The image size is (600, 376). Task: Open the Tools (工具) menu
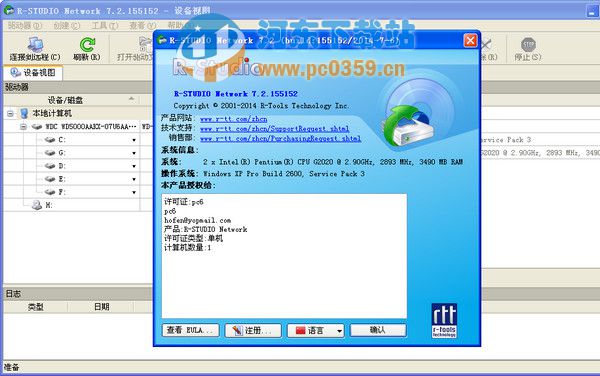pos(104,26)
